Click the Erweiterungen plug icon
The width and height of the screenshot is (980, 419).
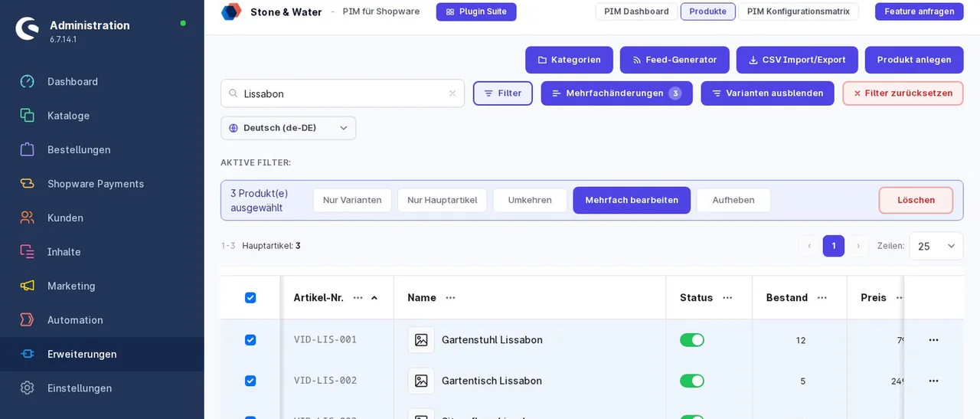click(27, 354)
